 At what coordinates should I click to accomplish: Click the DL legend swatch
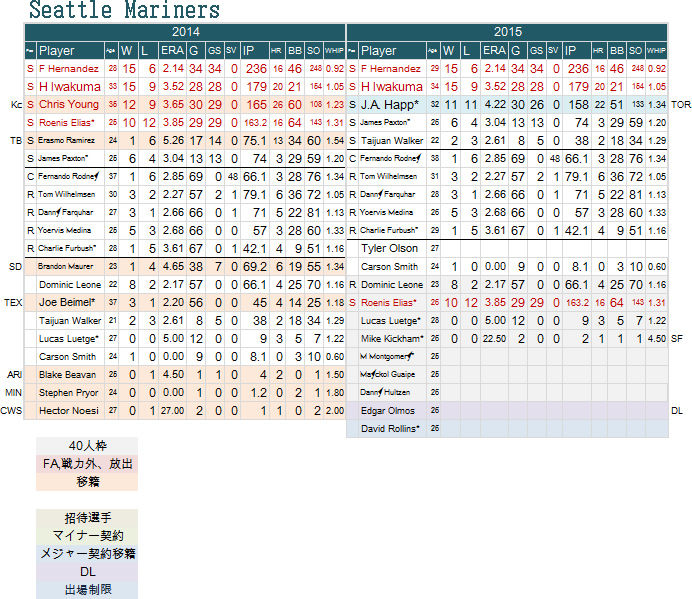click(x=87, y=572)
